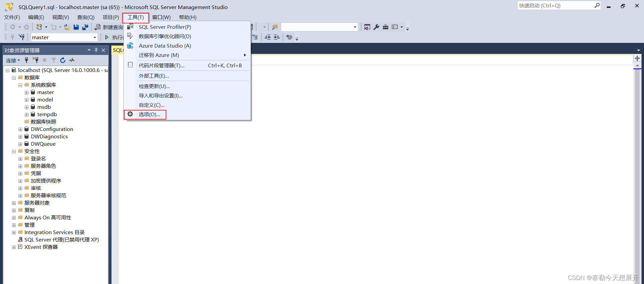Click the Save All disks icon
Screen dimensions: 644x284
coord(85,27)
